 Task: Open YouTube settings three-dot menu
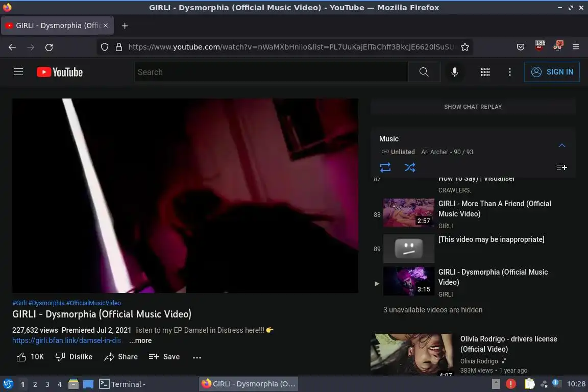[509, 71]
